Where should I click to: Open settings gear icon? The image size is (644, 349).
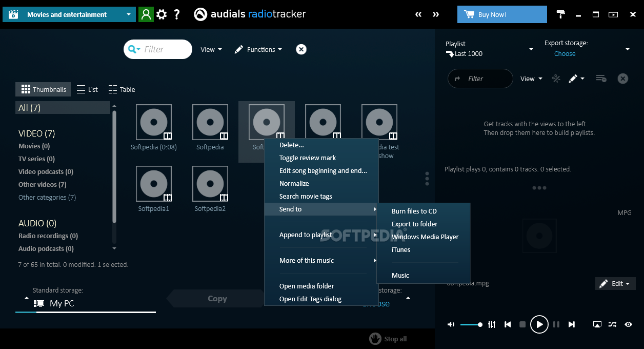point(162,14)
